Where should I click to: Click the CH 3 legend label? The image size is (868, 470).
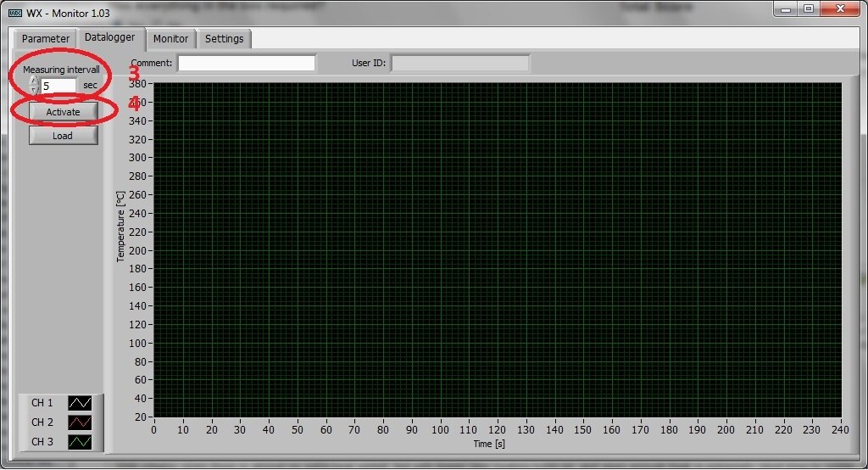[x=42, y=442]
